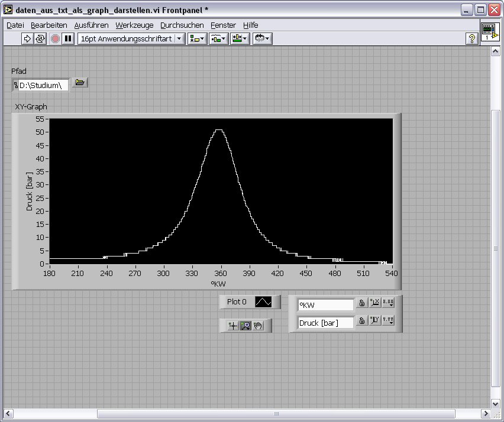Click the autoscale X once button
504x422 pixels.
pos(374,303)
